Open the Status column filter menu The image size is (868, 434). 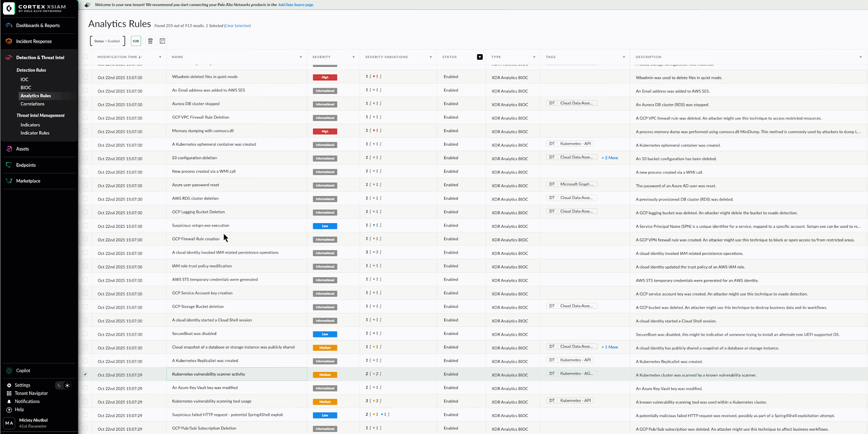pos(479,56)
